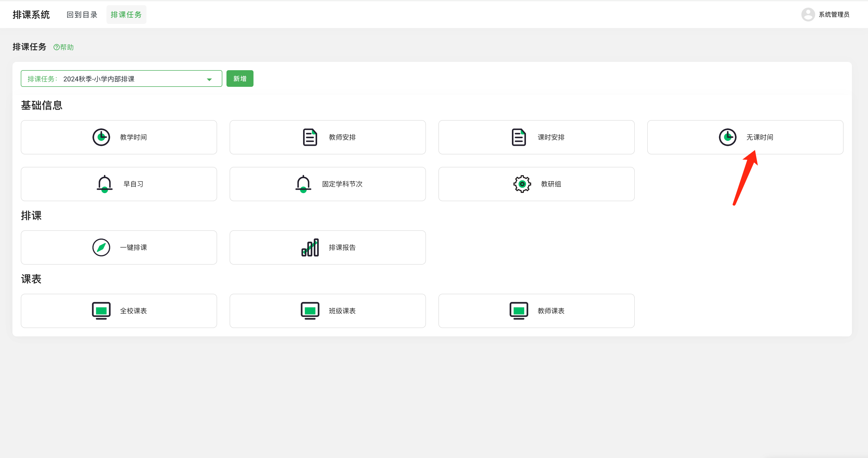
Task: Open the 排课报告 bar chart icon
Action: (x=310, y=247)
